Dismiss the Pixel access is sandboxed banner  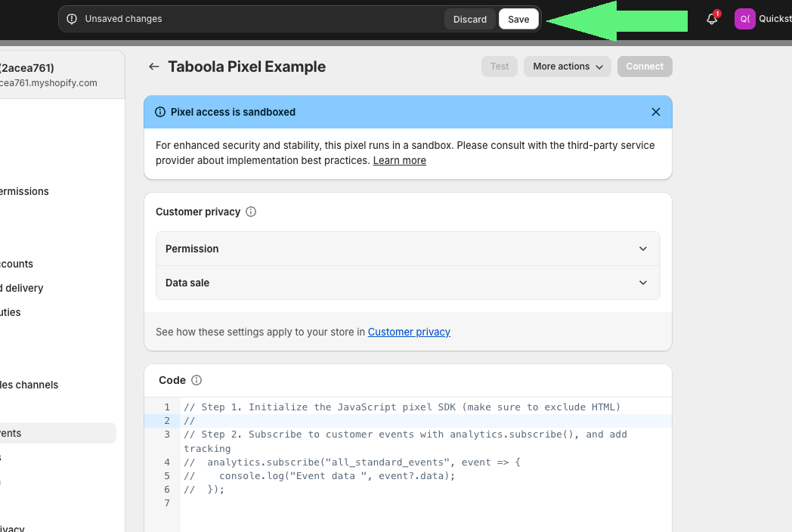656,112
